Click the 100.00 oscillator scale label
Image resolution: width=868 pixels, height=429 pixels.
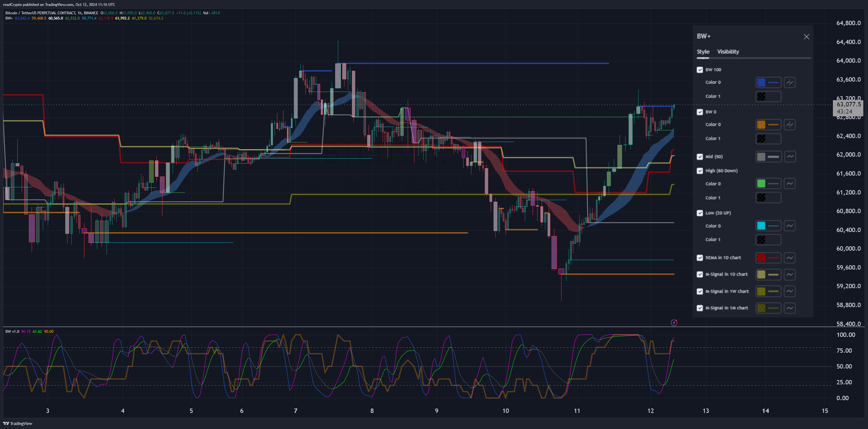click(845, 334)
